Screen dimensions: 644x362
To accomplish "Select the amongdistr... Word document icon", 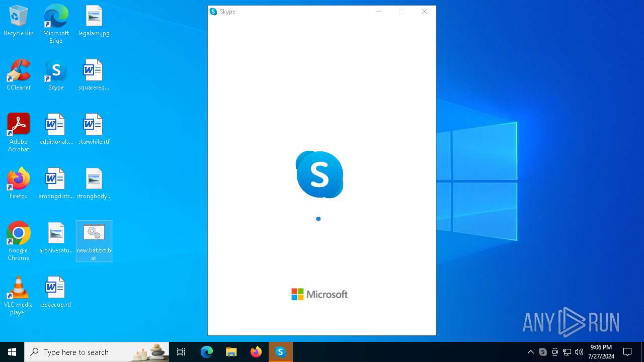I will 56,184.
